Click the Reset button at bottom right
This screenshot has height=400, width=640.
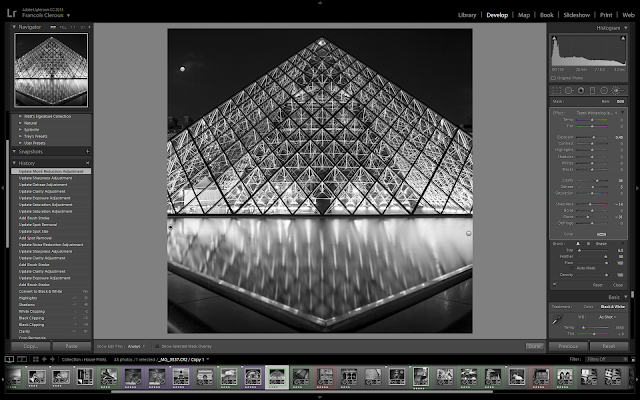point(609,346)
